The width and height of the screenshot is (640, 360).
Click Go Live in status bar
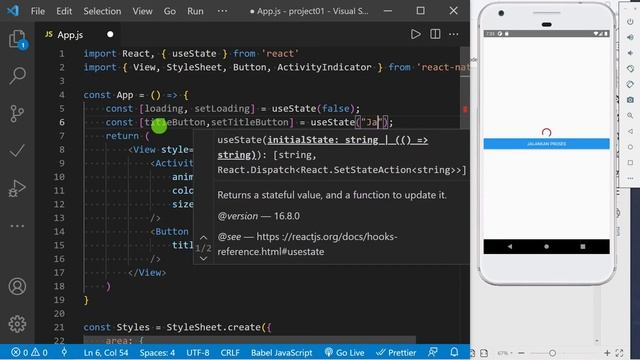pyautogui.click(x=344, y=352)
